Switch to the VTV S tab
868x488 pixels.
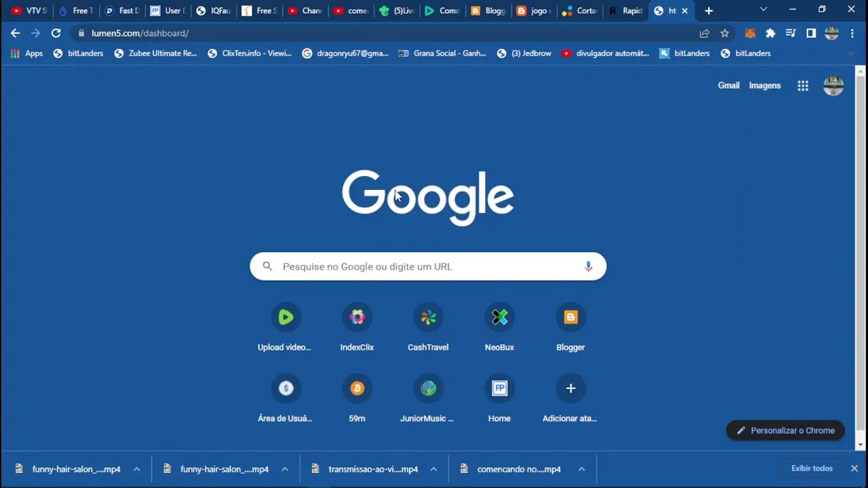[x=28, y=11]
